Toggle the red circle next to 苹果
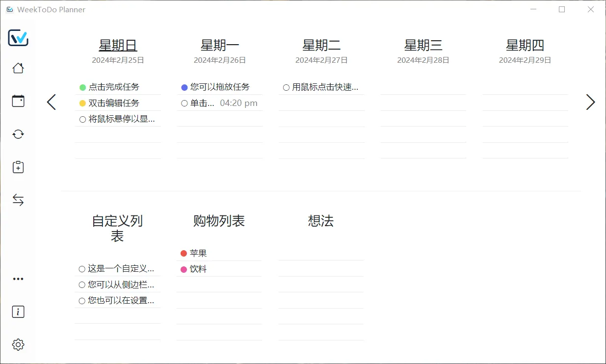The height and width of the screenshot is (364, 606). tap(184, 254)
